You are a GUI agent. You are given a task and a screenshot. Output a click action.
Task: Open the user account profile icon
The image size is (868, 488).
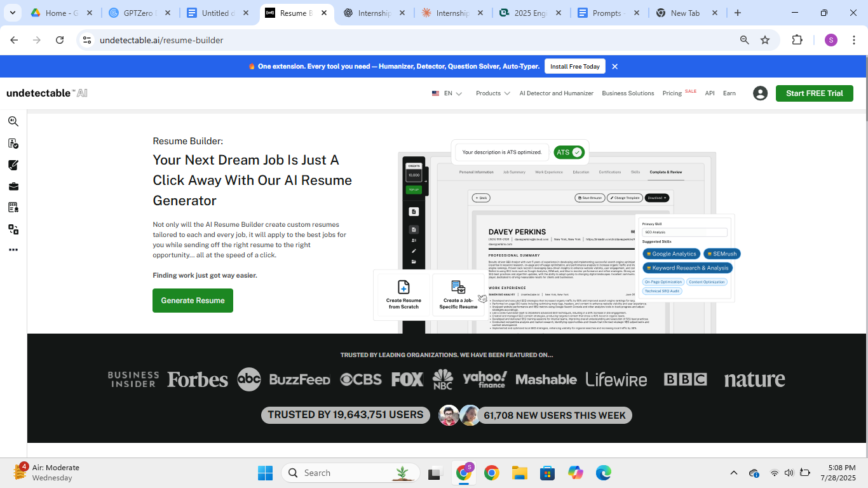click(x=760, y=93)
